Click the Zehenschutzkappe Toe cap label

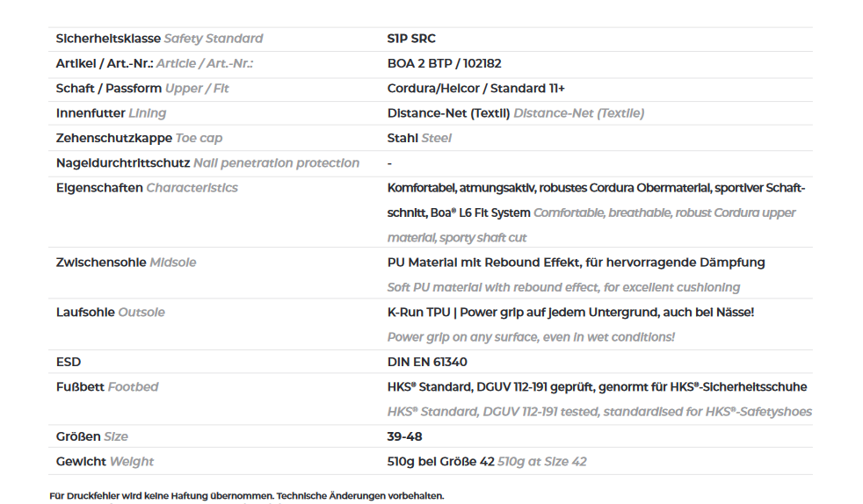point(139,138)
